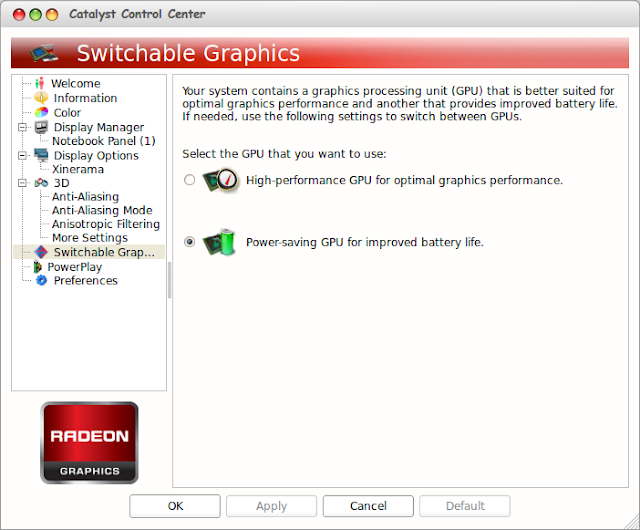The width and height of the screenshot is (640, 530).
Task: Click the window resize grip corner
Action: point(632,522)
